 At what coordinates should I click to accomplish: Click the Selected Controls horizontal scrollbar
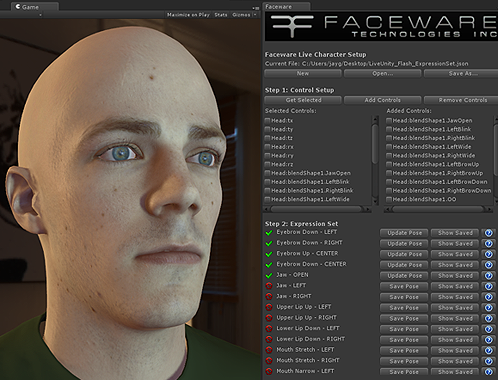[317, 209]
